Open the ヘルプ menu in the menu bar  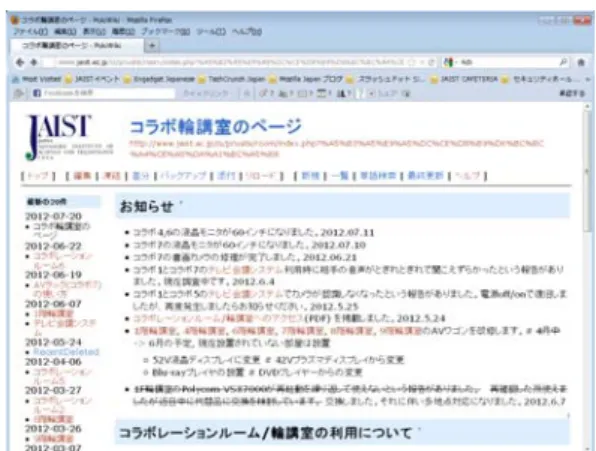click(247, 32)
